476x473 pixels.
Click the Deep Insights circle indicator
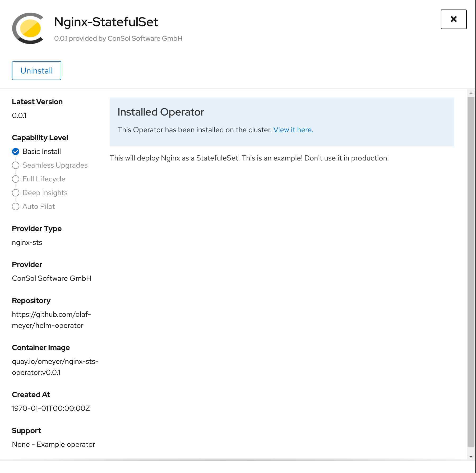(x=16, y=193)
